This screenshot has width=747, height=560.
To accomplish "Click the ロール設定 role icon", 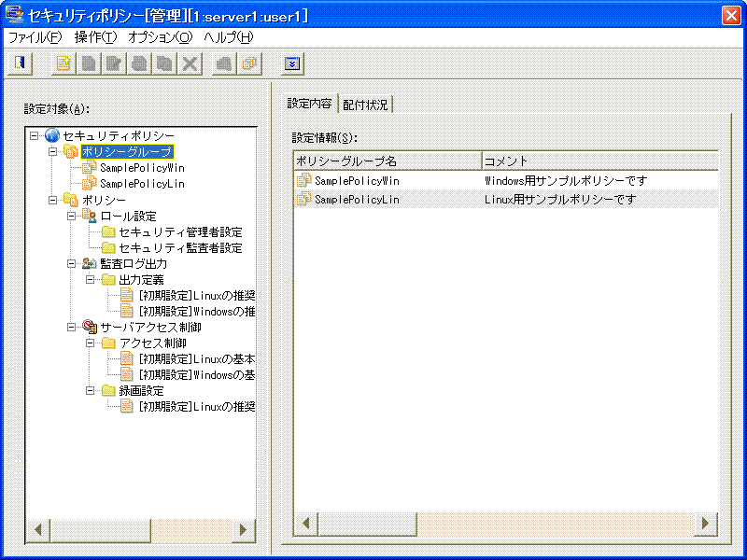I will (x=89, y=216).
